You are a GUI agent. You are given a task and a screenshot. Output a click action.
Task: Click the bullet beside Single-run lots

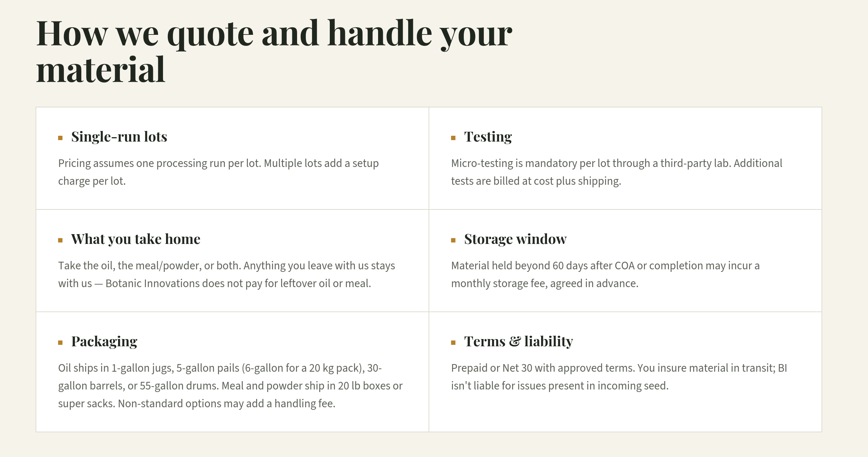coord(60,138)
